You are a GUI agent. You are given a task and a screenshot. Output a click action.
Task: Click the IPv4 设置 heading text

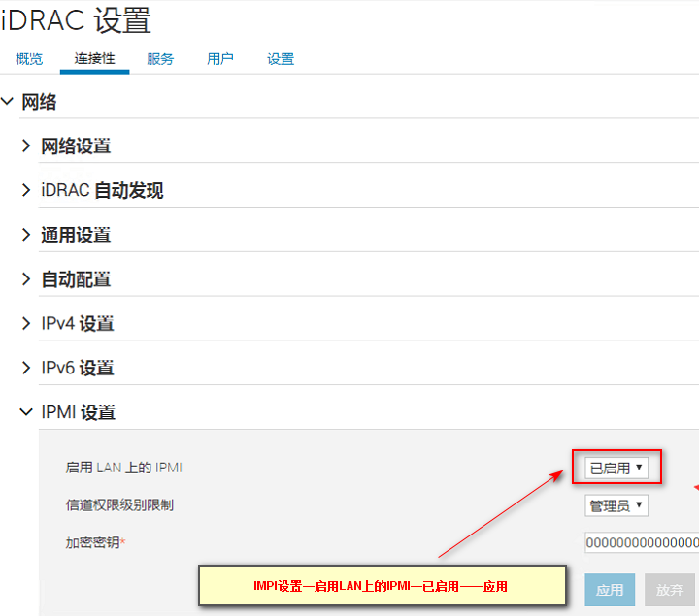(x=78, y=324)
